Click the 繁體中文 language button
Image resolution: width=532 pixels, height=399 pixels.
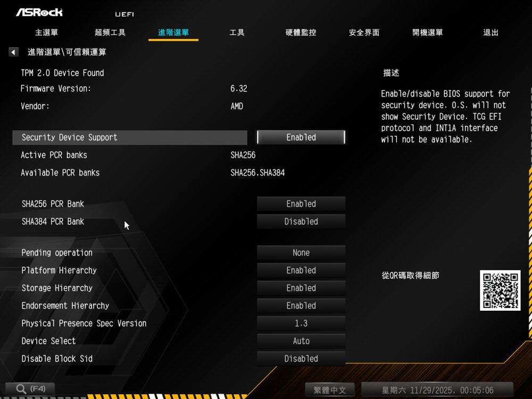click(330, 390)
